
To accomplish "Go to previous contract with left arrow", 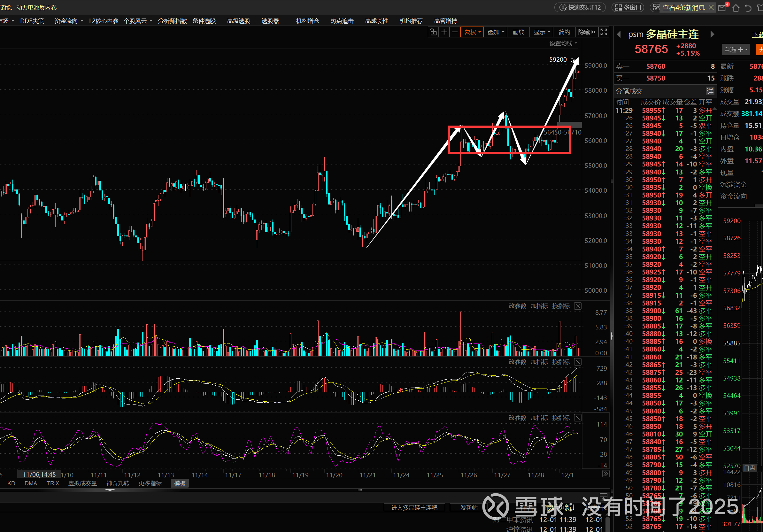I will click(619, 35).
